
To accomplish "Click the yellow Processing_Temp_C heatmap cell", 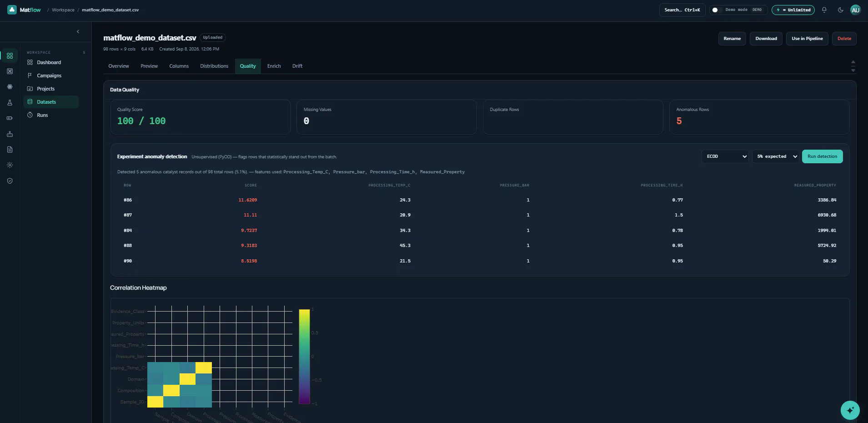I will click(x=204, y=368).
